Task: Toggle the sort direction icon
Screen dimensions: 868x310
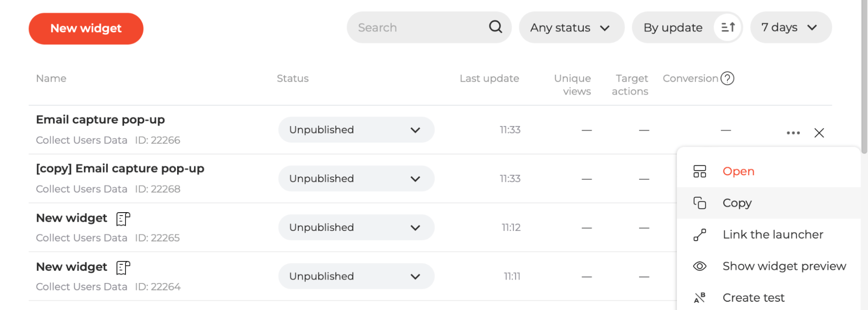Action: [728, 27]
